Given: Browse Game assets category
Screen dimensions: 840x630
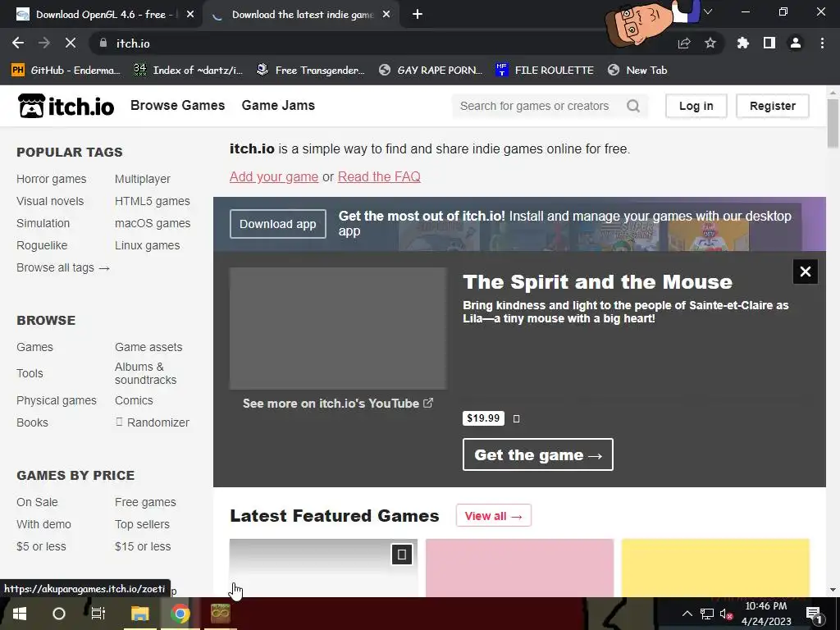Looking at the screenshot, I should point(148,347).
